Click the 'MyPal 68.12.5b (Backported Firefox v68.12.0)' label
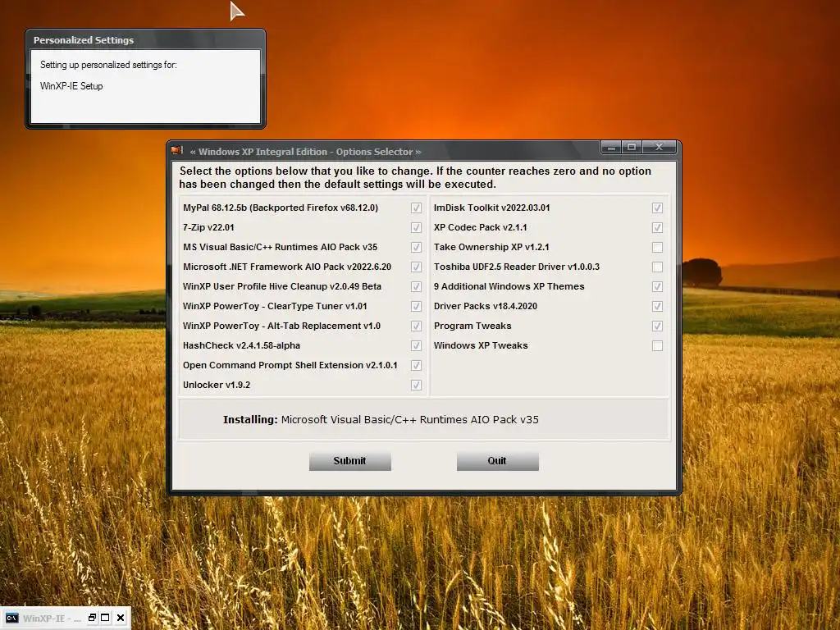 coord(281,208)
